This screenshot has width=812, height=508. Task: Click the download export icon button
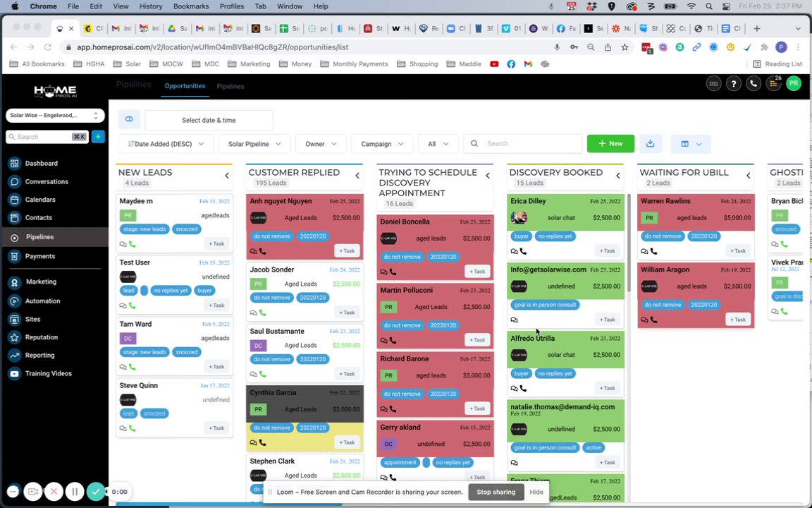pos(651,144)
